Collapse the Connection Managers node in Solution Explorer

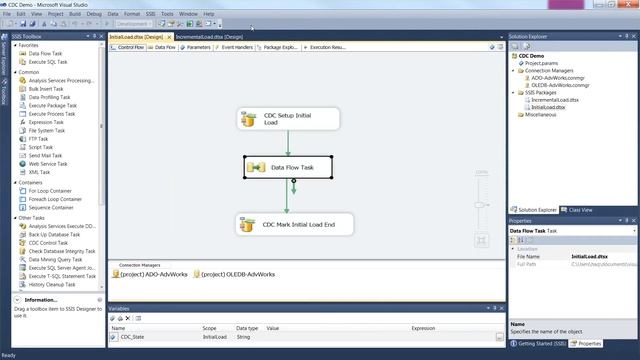tap(513, 71)
